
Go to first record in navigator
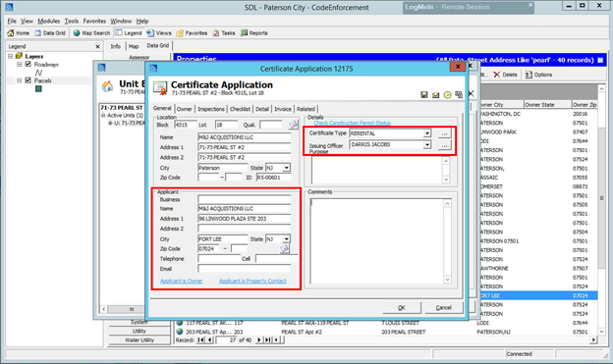[x=200, y=339]
